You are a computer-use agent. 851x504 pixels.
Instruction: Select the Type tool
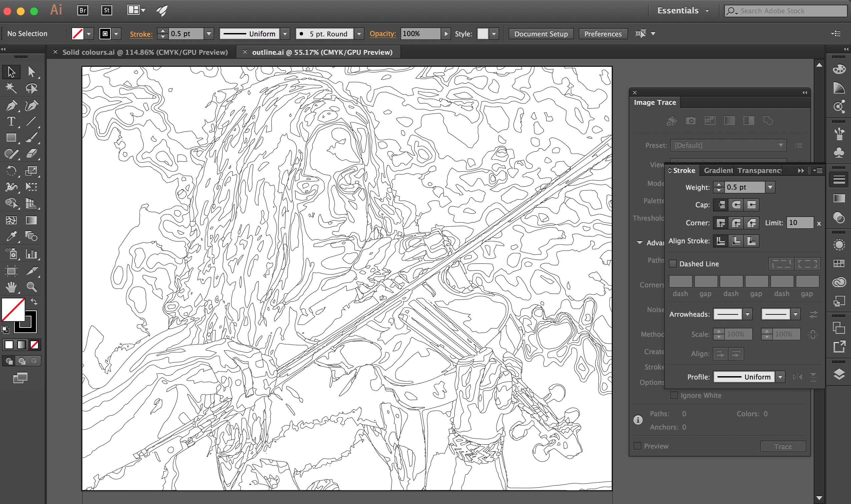(x=11, y=121)
